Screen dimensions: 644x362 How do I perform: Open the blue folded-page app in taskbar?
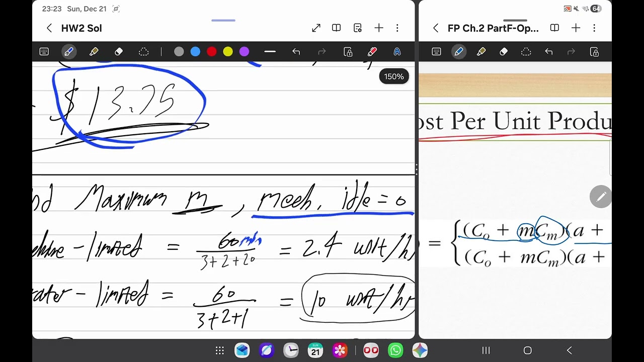tap(242, 350)
